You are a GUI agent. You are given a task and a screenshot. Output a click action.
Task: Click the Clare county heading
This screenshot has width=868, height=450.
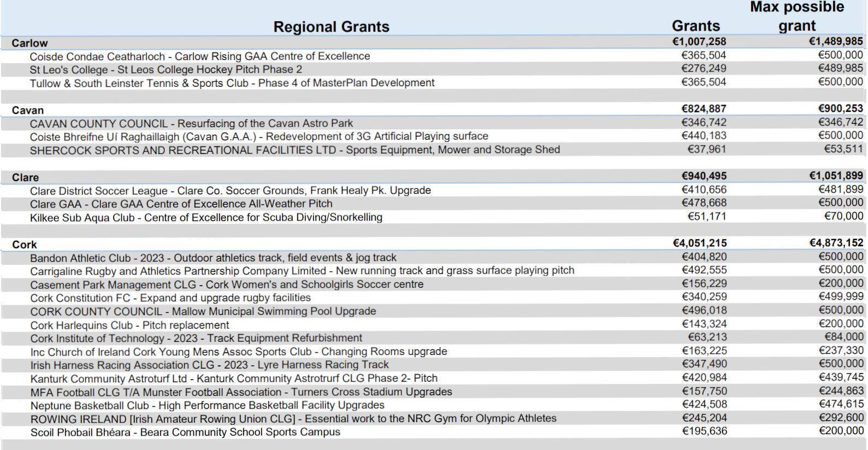coord(25,177)
